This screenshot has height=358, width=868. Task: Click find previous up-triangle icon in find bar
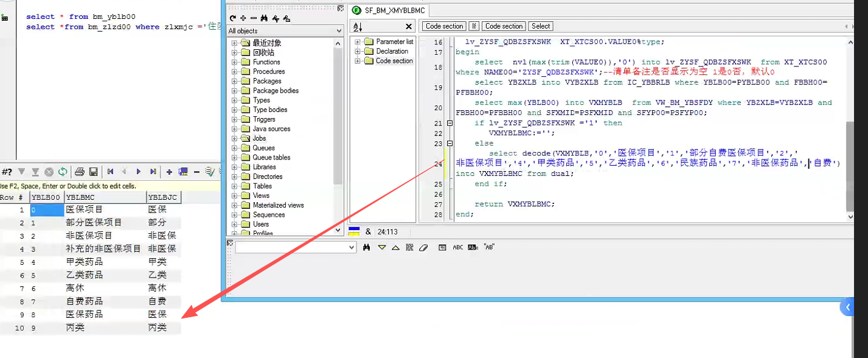click(x=396, y=247)
